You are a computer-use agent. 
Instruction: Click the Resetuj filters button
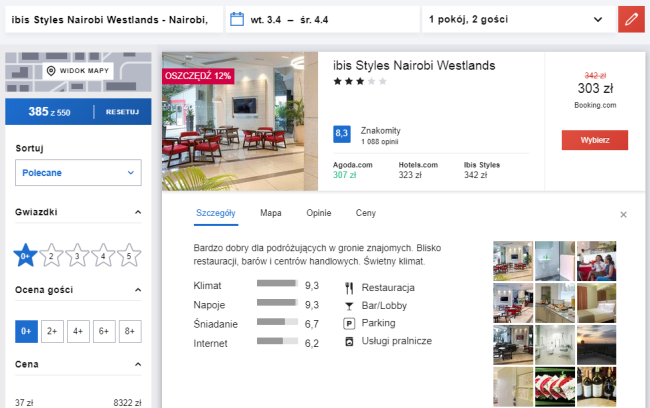(x=122, y=111)
